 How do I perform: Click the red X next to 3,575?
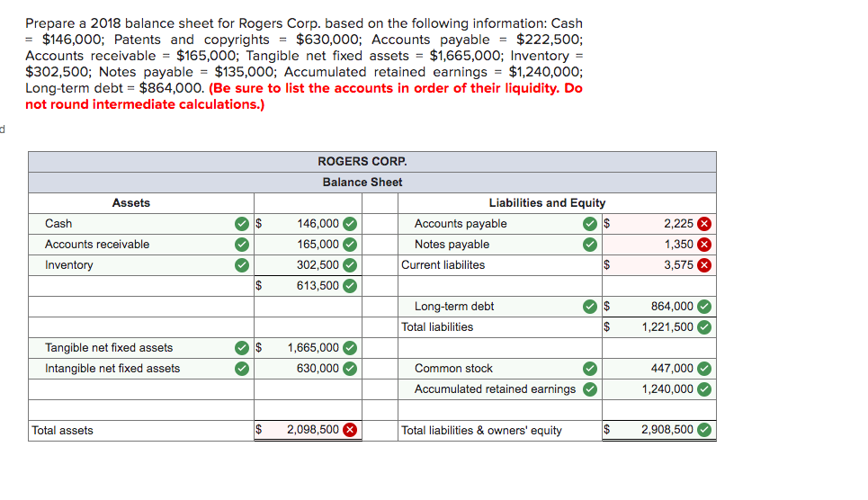704,265
